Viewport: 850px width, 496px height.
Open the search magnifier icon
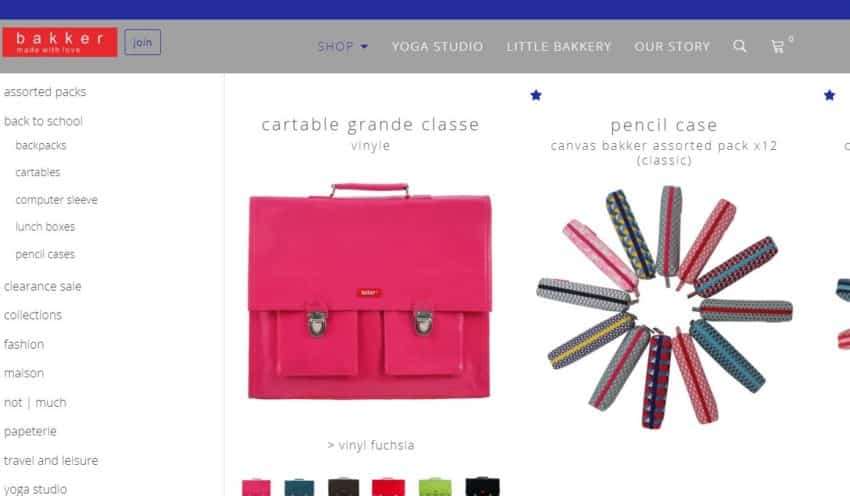point(739,46)
